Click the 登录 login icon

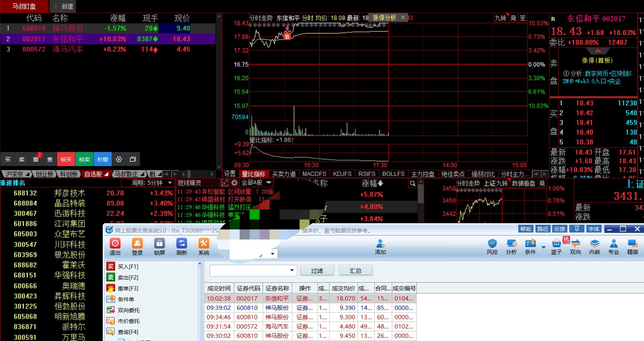tap(137, 247)
